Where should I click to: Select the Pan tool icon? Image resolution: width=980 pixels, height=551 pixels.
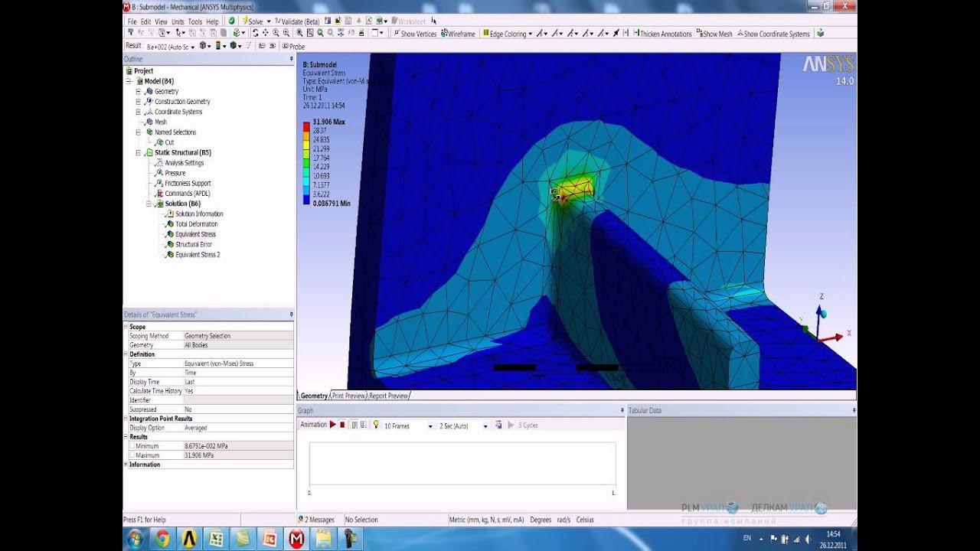pos(265,33)
